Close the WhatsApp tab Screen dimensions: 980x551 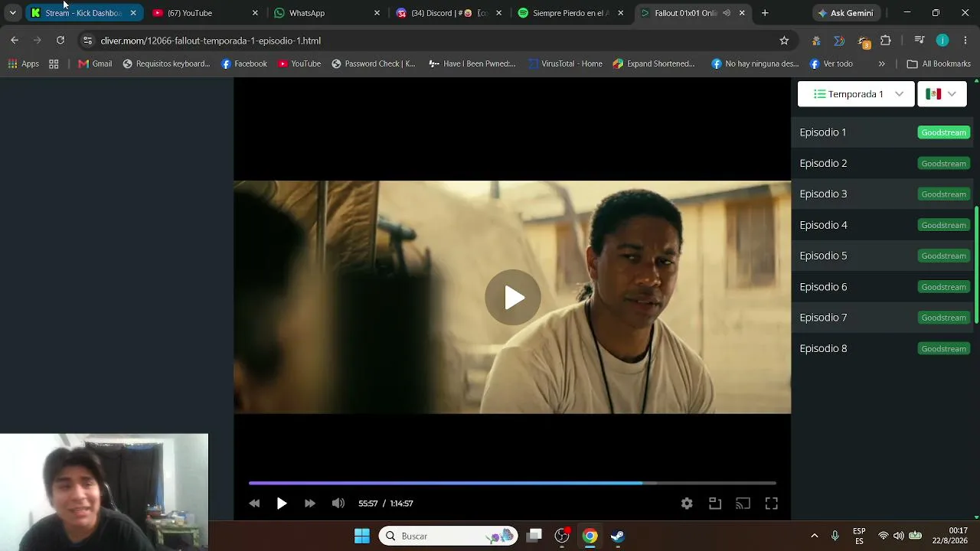click(377, 13)
